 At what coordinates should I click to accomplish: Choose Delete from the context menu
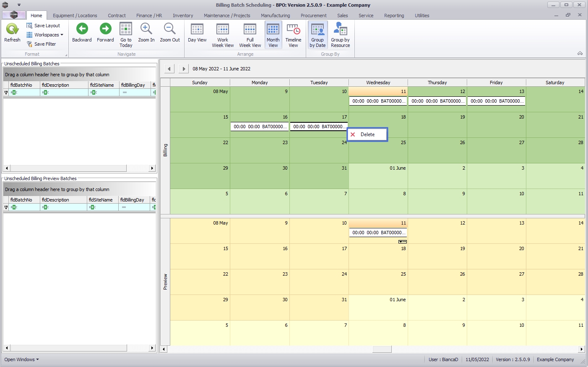[x=367, y=134]
